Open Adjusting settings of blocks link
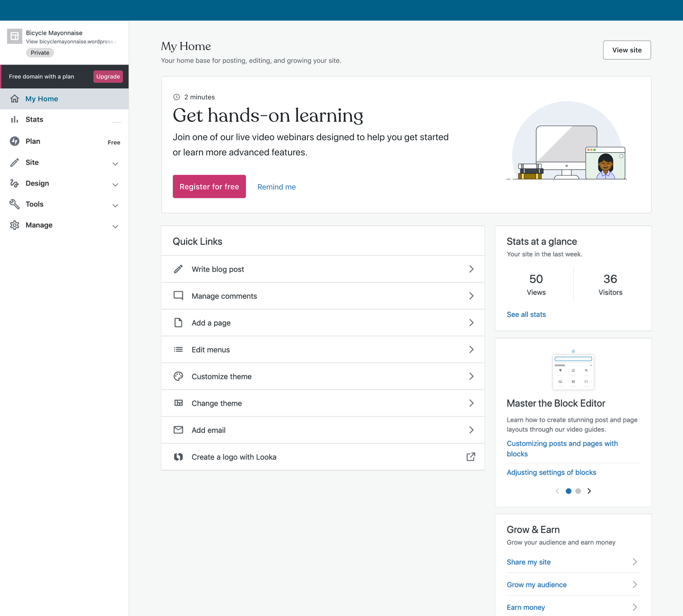This screenshot has height=616, width=683. pyautogui.click(x=551, y=472)
